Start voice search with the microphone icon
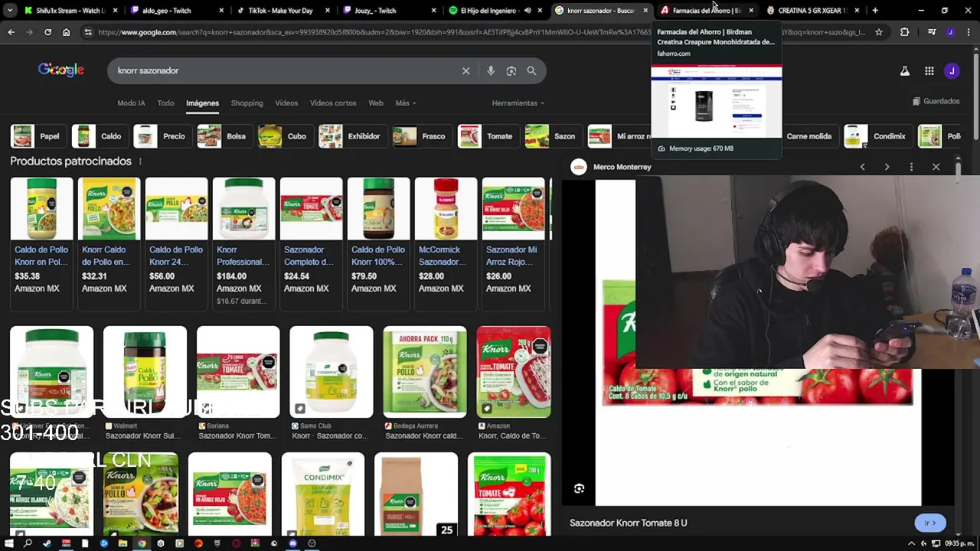This screenshot has height=551, width=980. coord(491,70)
